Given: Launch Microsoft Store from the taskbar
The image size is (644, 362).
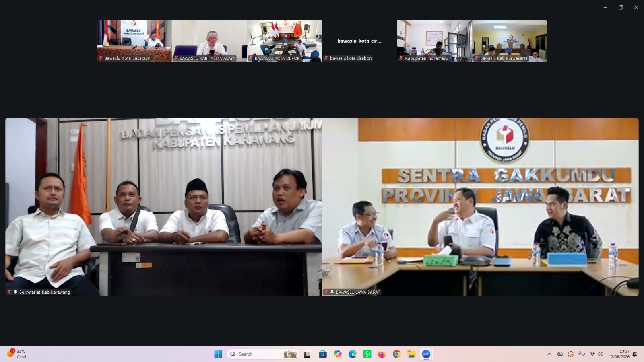Looking at the screenshot, I should (x=323, y=354).
